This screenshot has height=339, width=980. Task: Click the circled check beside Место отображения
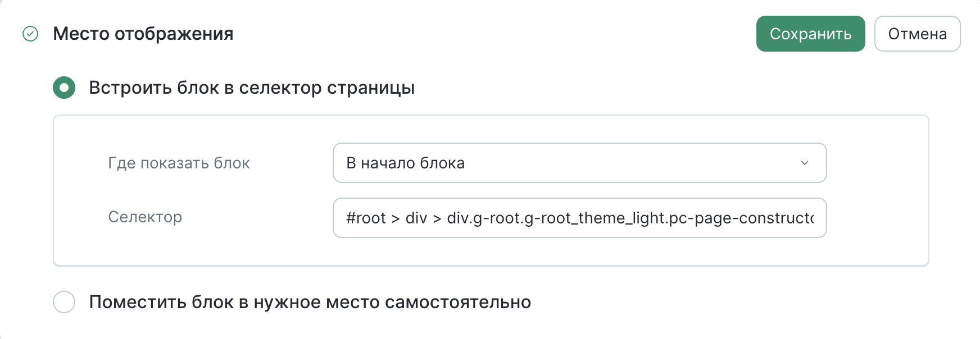pos(32,35)
